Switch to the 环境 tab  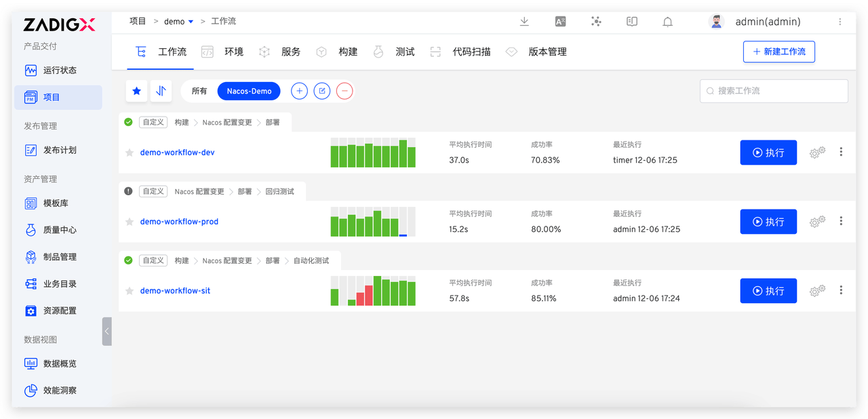[233, 51]
